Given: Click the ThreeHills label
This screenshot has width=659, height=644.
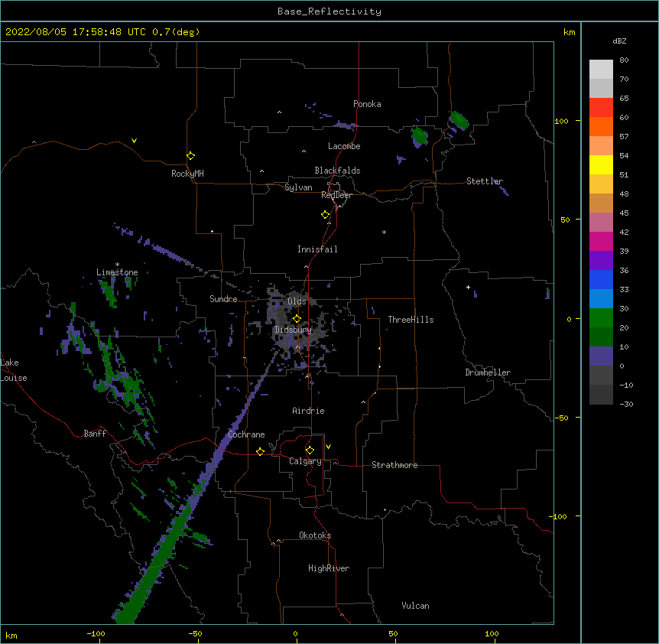Looking at the screenshot, I should (411, 320).
